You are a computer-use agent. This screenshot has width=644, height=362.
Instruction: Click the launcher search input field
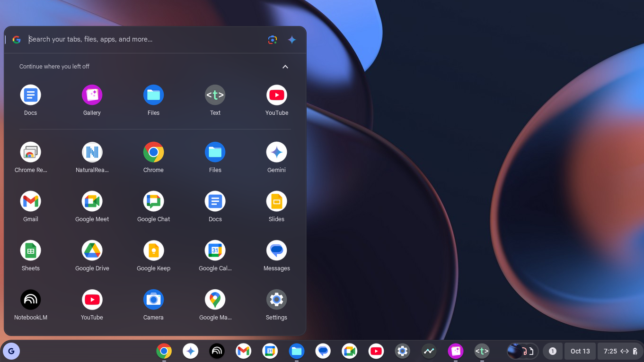[x=142, y=40]
